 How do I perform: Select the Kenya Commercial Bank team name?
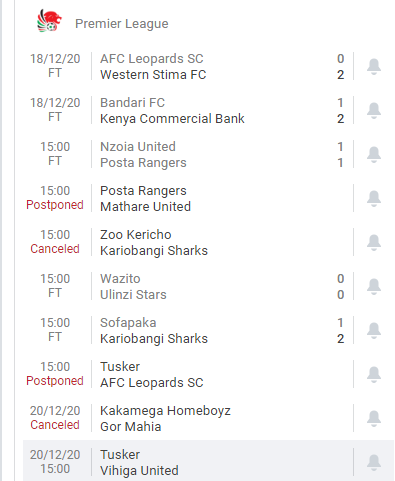click(x=172, y=119)
